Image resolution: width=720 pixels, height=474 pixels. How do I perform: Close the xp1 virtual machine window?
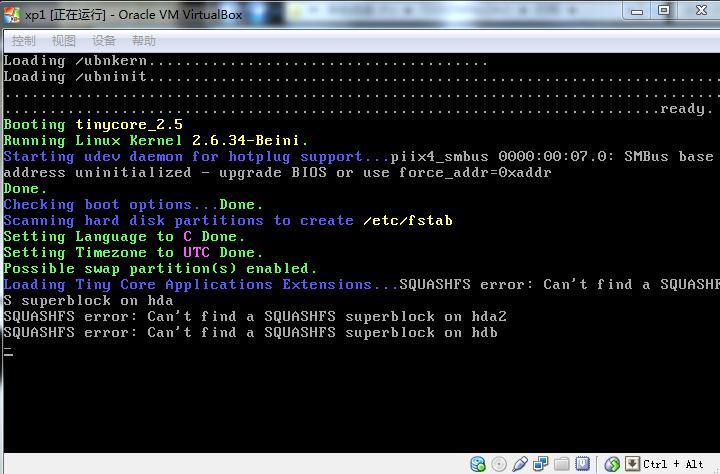699,10
